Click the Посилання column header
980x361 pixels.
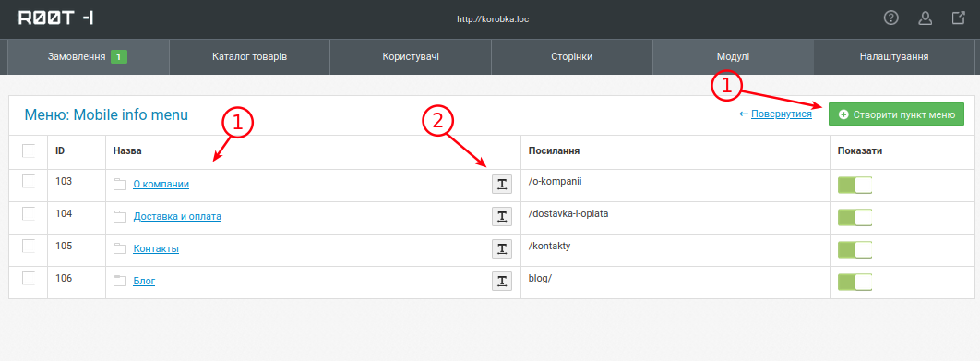[554, 150]
